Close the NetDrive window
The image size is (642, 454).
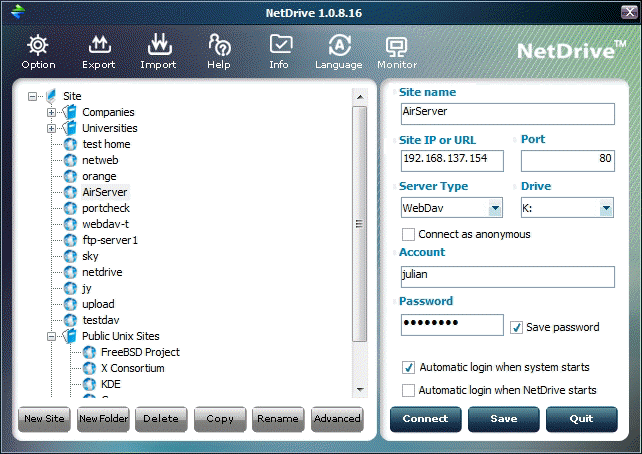pyautogui.click(x=629, y=12)
